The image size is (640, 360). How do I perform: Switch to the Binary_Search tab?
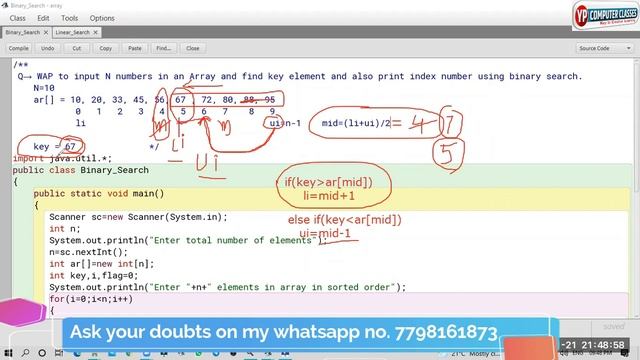point(23,32)
